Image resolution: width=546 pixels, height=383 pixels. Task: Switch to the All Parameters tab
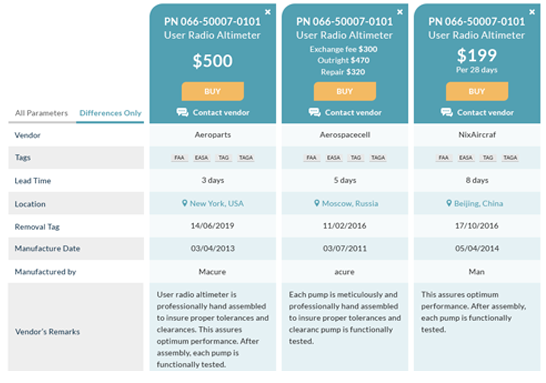41,113
